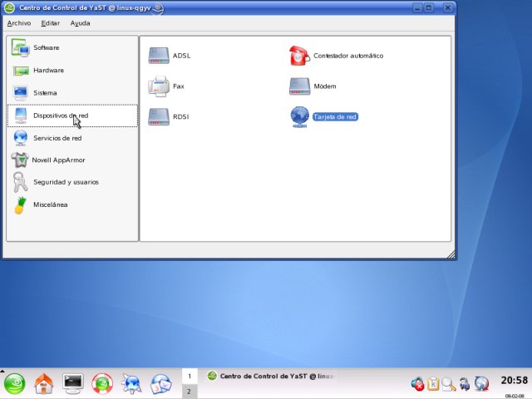Open the Tarjeta de red module
The image size is (532, 399).
click(324, 117)
